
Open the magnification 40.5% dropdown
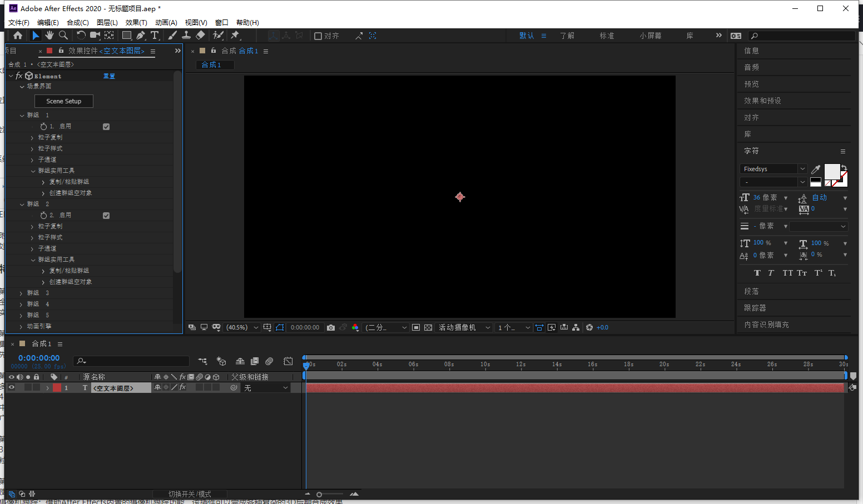pos(242,328)
